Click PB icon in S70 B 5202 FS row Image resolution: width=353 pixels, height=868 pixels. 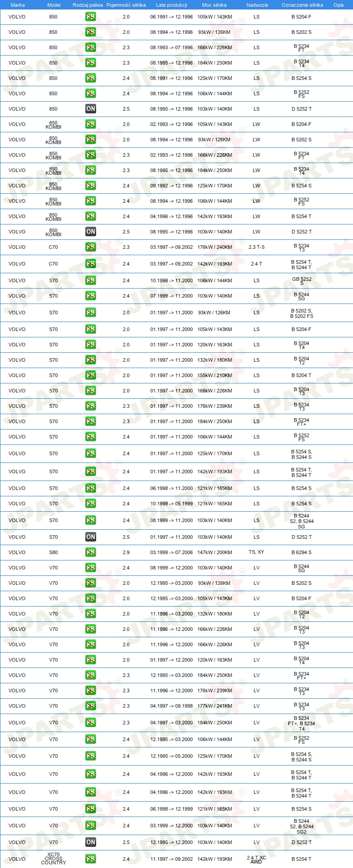point(91,313)
